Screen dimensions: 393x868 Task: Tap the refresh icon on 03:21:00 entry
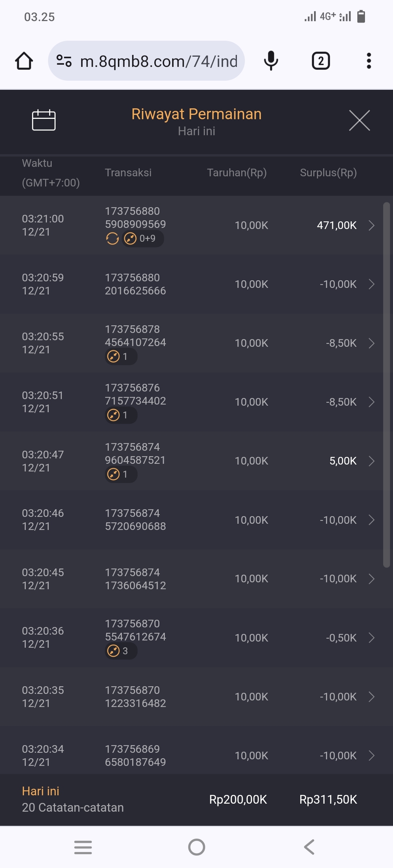[x=112, y=239]
